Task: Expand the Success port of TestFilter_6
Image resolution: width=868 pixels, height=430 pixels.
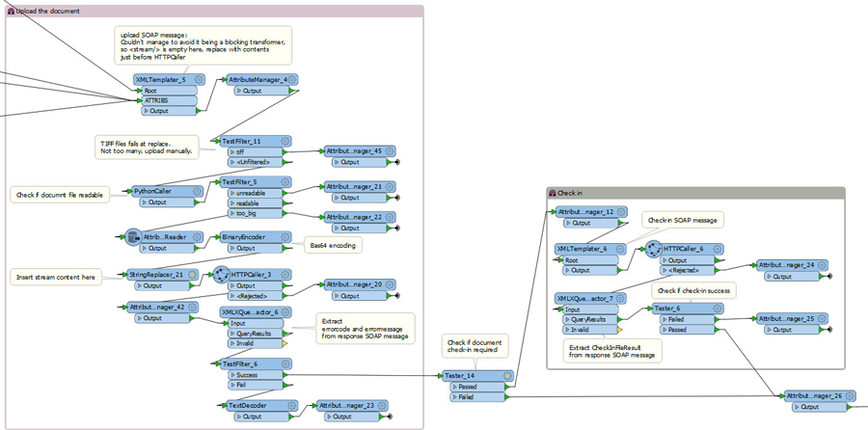Action: pos(232,375)
